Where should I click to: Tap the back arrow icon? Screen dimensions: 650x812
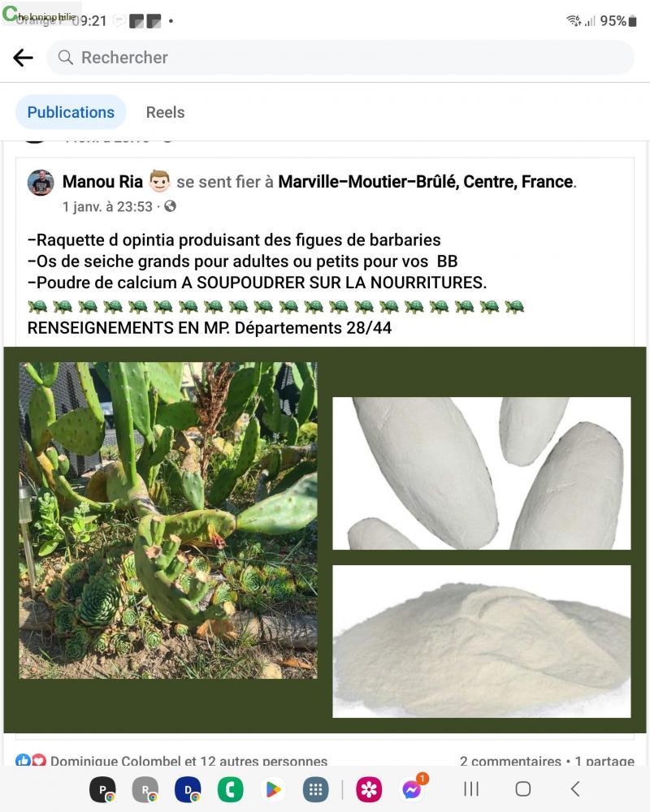(24, 58)
